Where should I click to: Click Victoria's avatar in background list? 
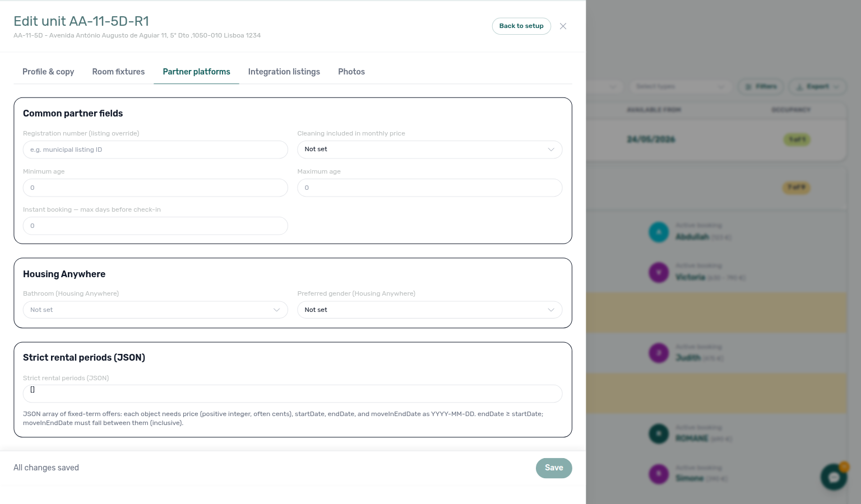pyautogui.click(x=659, y=273)
